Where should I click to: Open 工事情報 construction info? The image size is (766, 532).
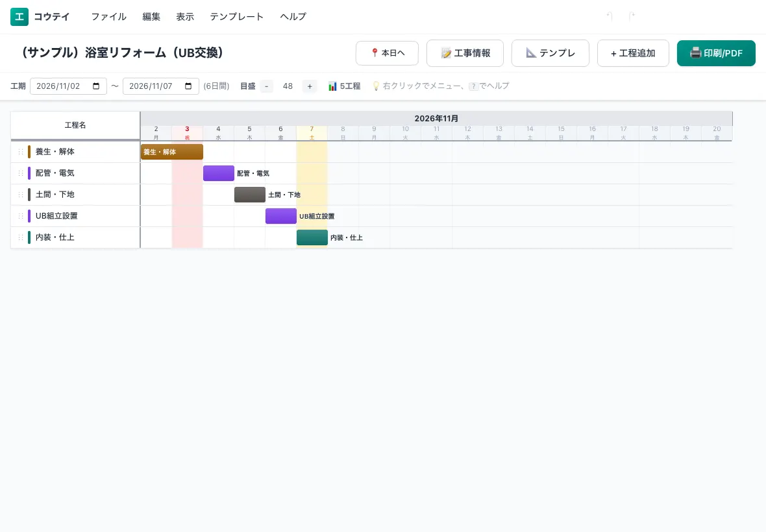[465, 53]
